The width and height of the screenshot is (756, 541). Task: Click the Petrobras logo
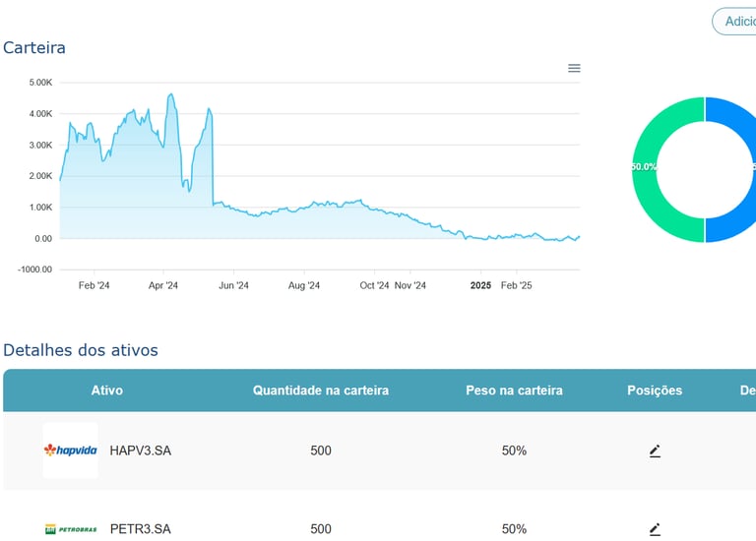point(71,529)
